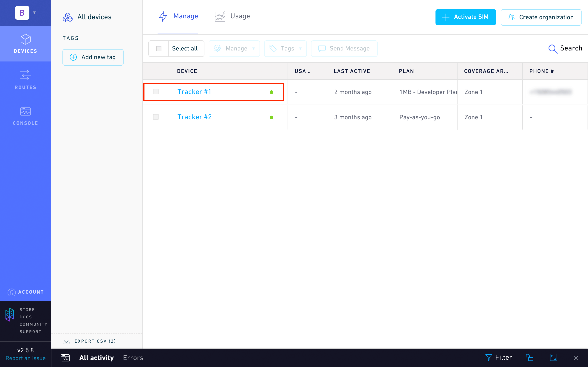Image resolution: width=588 pixels, height=367 pixels.
Task: Toggle the Tracker #2 row checkbox
Action: click(156, 117)
